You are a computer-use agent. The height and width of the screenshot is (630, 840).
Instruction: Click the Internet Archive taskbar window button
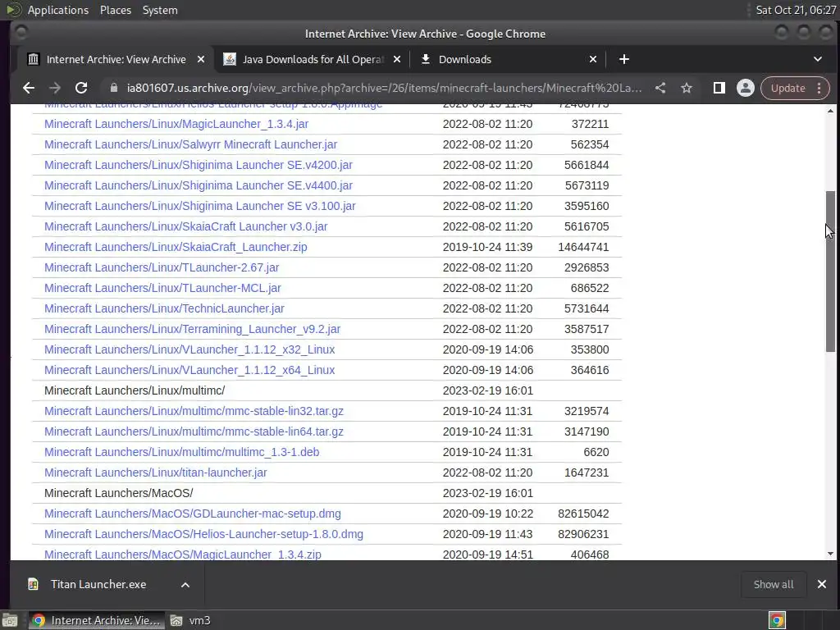coord(97,621)
